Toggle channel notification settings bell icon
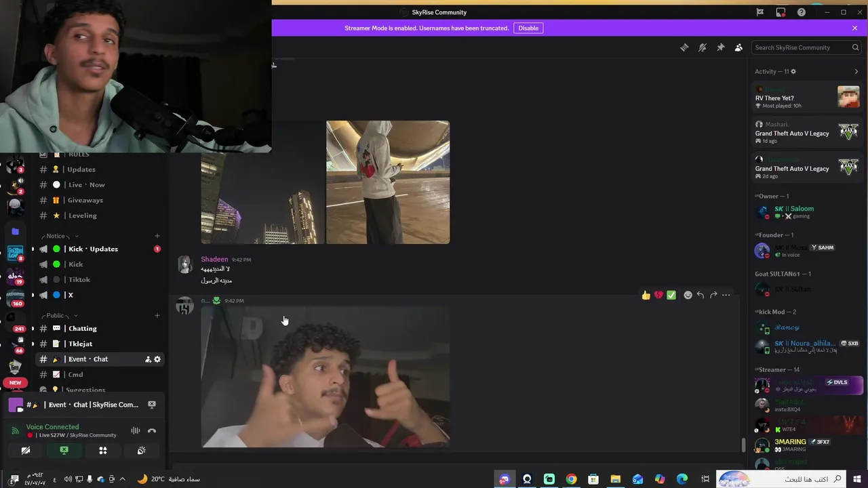Image resolution: width=868 pixels, height=488 pixels. coord(703,47)
